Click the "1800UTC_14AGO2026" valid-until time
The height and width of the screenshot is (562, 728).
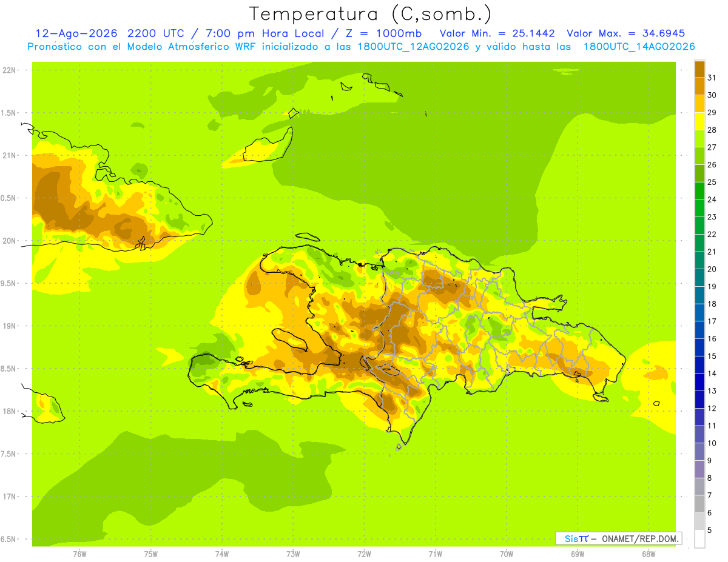click(x=639, y=47)
